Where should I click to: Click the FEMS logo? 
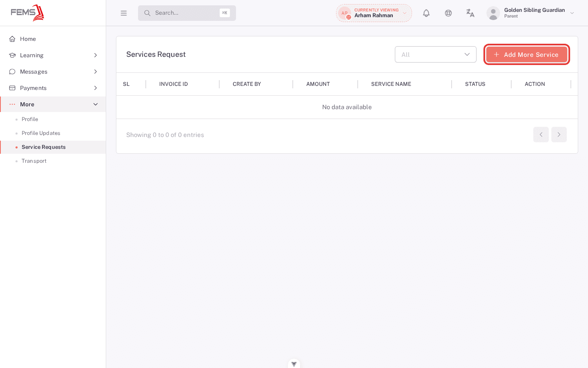(x=27, y=13)
